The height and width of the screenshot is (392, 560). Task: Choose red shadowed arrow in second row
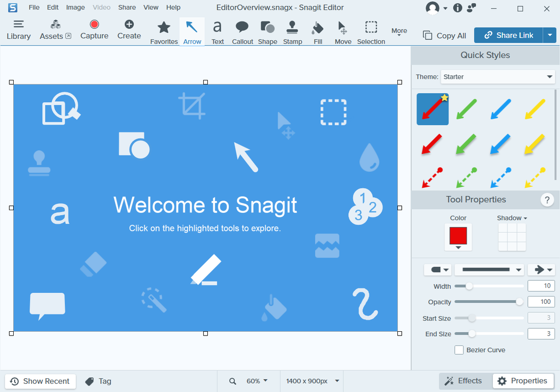coord(432,144)
